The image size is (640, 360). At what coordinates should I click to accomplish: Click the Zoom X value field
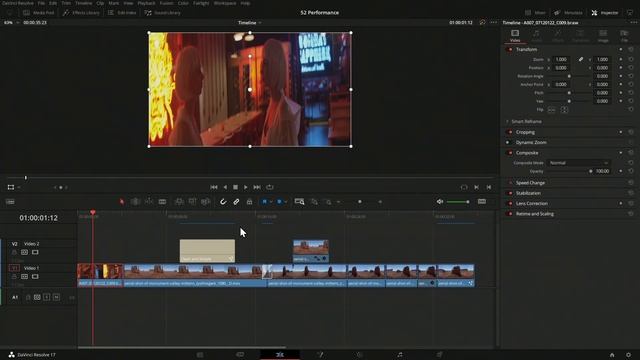point(562,60)
